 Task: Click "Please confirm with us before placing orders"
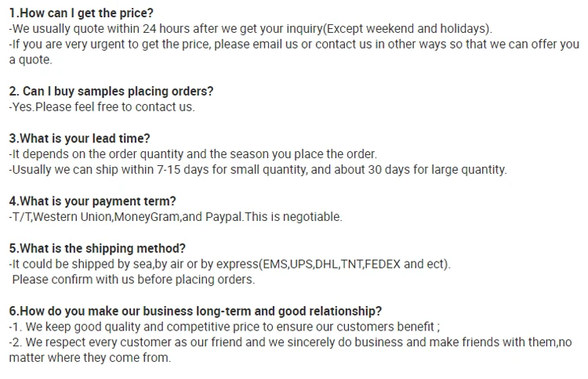pos(133,280)
